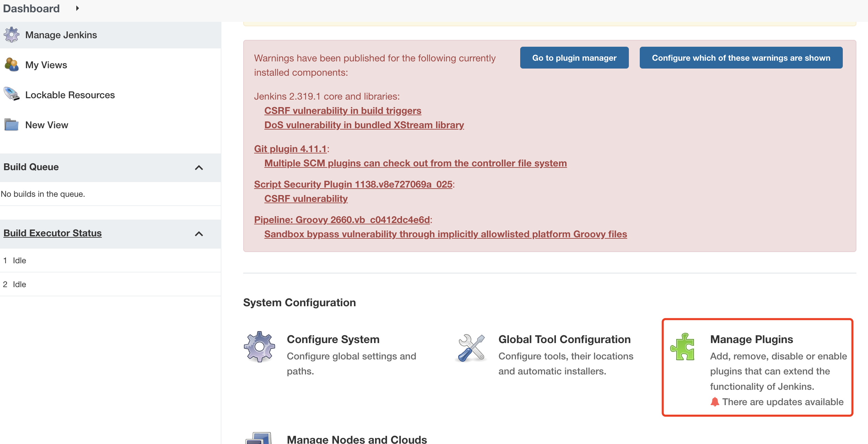
Task: Click the red updates available bell icon
Action: 715,402
